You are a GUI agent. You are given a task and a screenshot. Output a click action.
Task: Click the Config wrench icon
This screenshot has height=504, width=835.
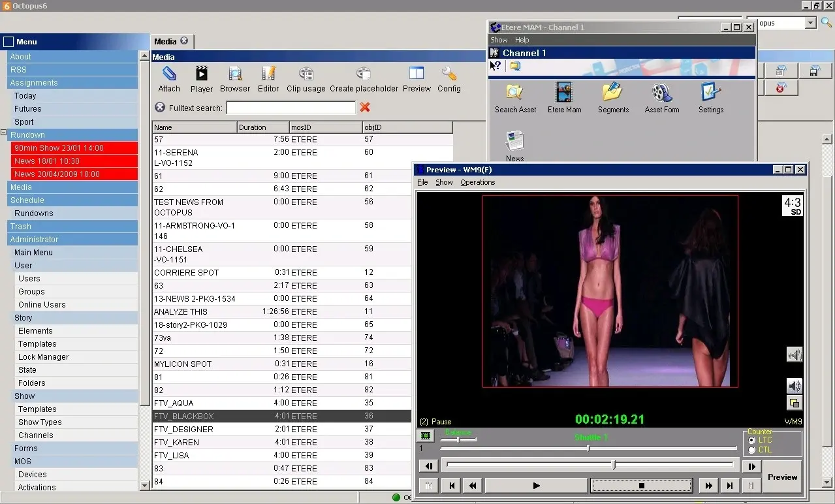pyautogui.click(x=449, y=74)
